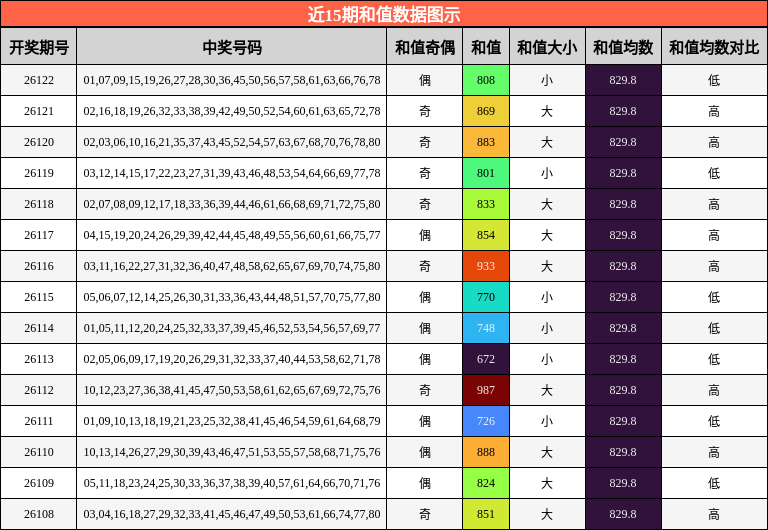Click winning numbers row starting 03,11,16,22

[x=232, y=266]
